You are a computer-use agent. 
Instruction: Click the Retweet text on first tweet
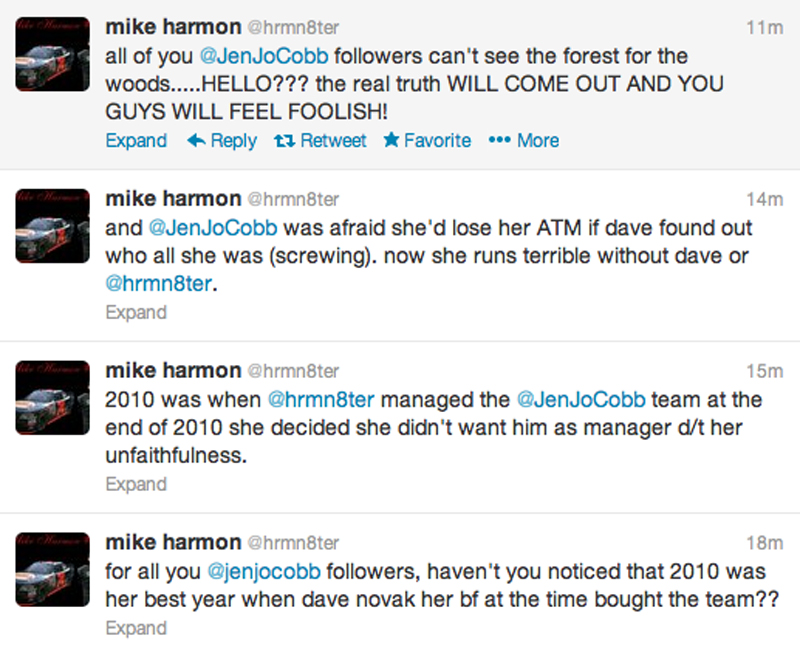[333, 141]
